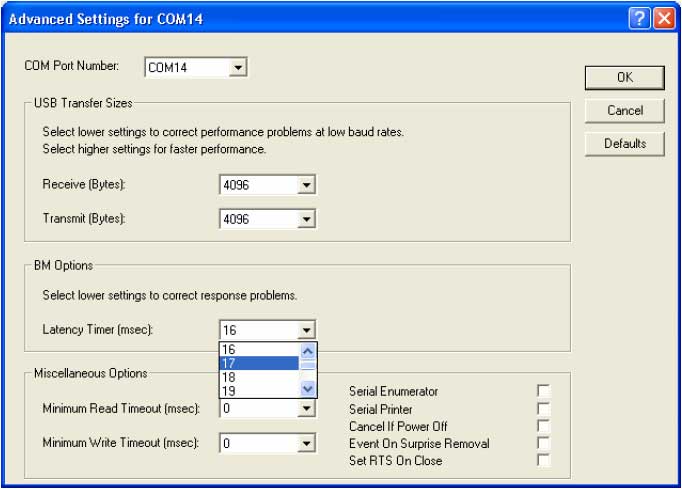Choose 18 from the latency timer list
This screenshot has height=489, width=682.
point(259,377)
